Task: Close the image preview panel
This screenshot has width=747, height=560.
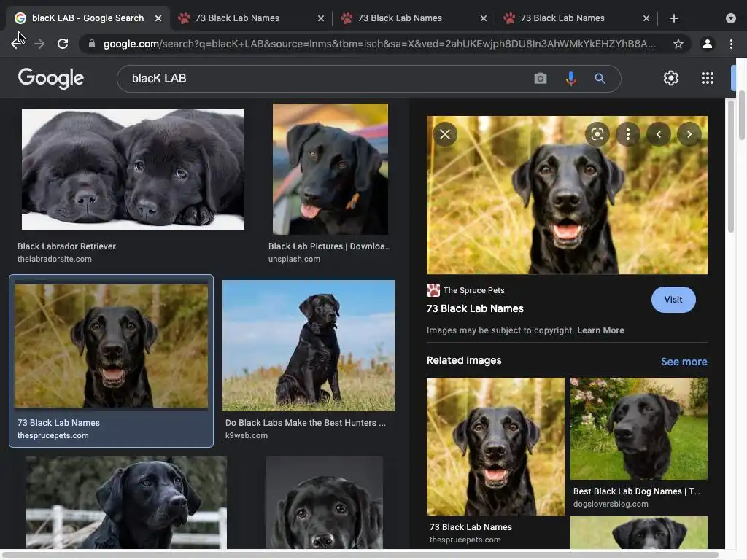Action: point(445,134)
